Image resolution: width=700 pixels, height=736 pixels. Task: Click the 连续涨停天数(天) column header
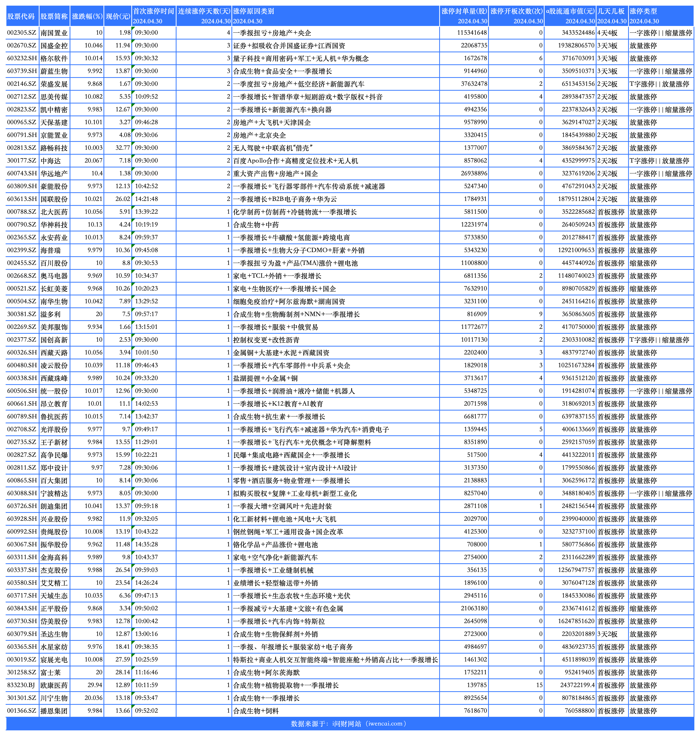pos(204,16)
